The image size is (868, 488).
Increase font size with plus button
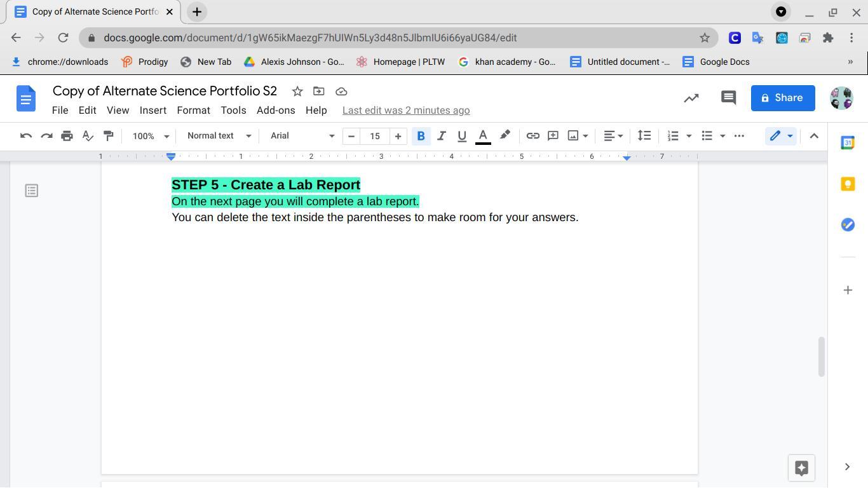(x=398, y=135)
